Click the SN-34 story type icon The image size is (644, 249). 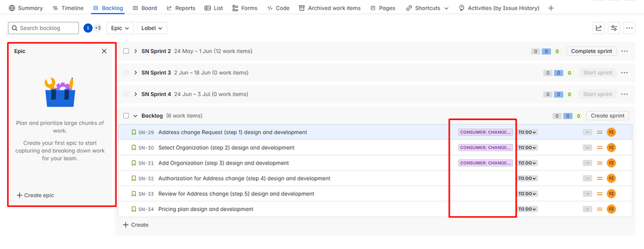tap(134, 209)
